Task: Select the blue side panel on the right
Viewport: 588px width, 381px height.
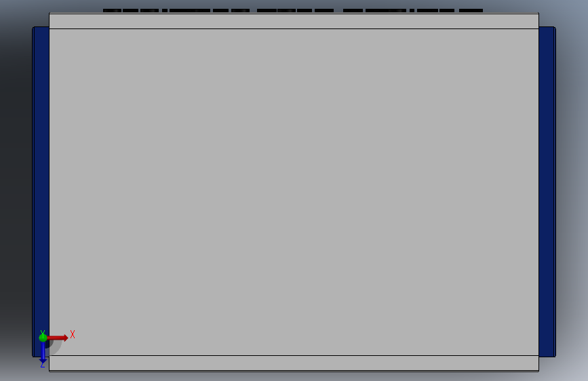Action: (x=547, y=191)
